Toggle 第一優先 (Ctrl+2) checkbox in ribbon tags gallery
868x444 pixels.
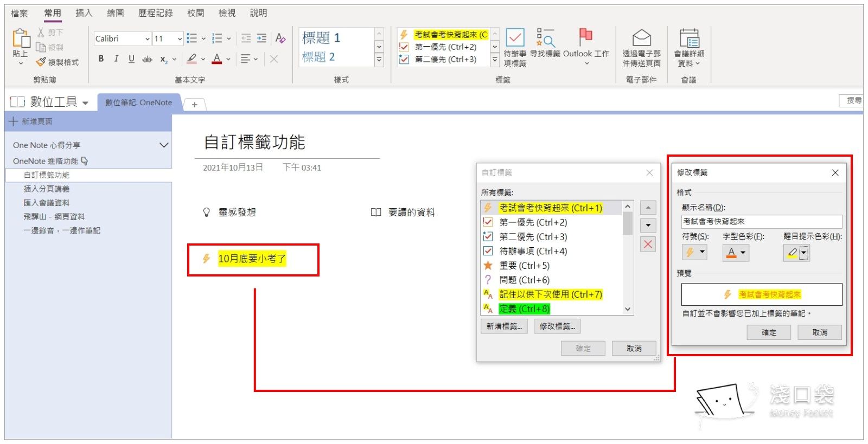tap(404, 47)
